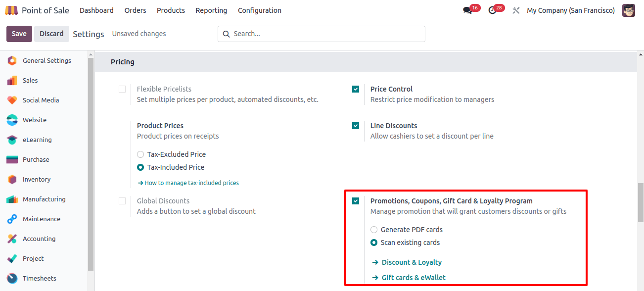Open the Products menu

coord(171,10)
